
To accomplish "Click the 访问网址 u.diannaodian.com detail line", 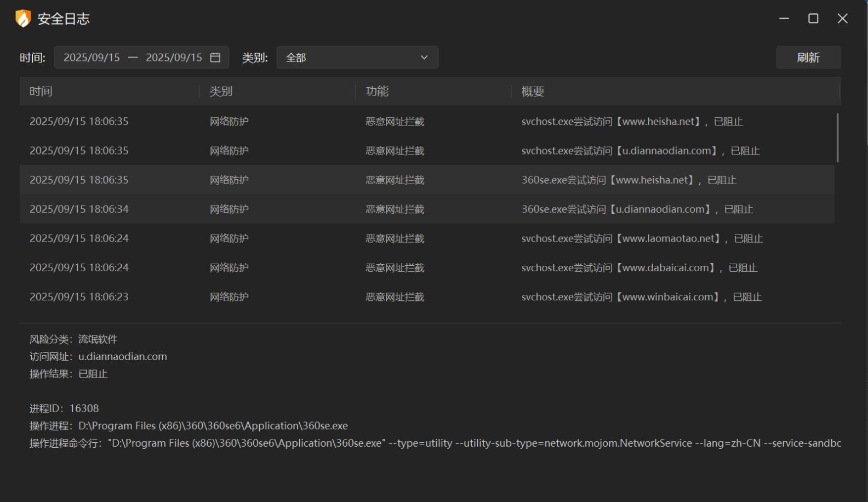I will (x=98, y=356).
